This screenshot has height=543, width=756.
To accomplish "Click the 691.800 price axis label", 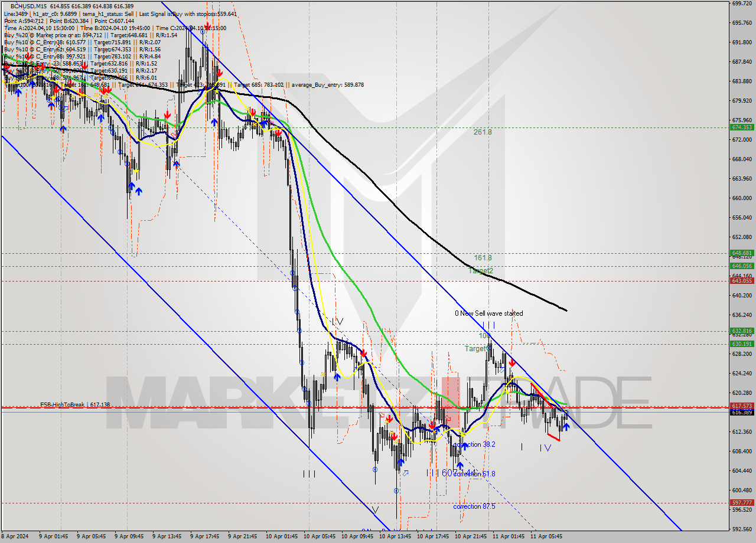I will click(x=742, y=42).
